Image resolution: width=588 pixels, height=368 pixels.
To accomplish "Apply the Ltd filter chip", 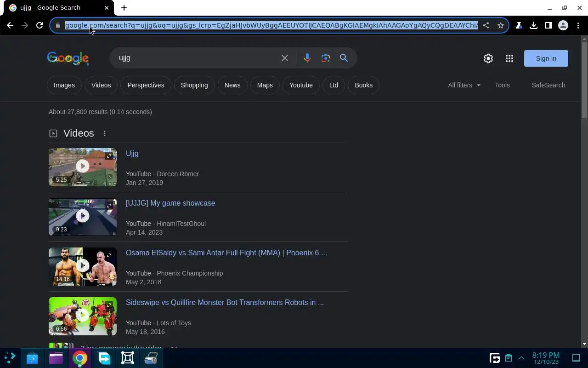I will point(334,85).
